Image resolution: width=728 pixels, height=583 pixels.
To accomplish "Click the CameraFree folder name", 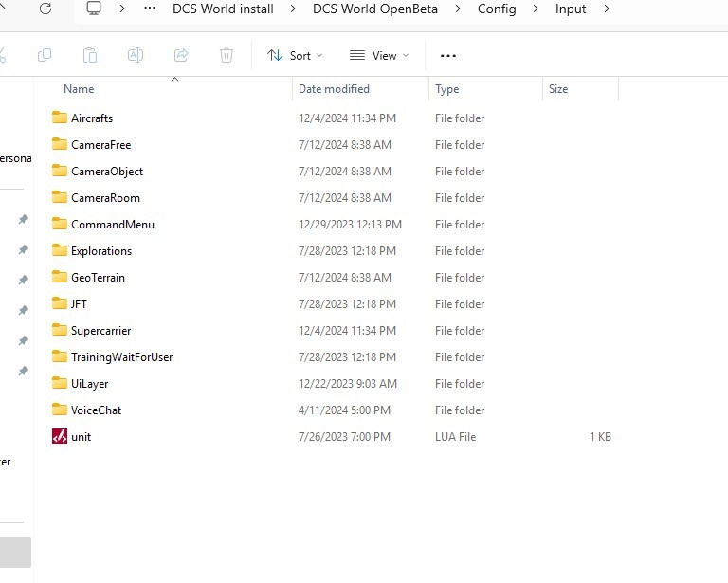I will [x=101, y=144].
